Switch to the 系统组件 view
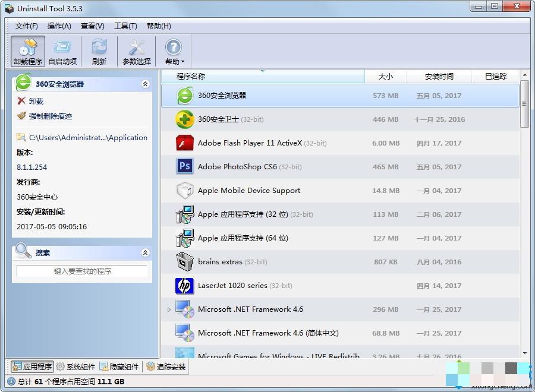 pyautogui.click(x=76, y=366)
